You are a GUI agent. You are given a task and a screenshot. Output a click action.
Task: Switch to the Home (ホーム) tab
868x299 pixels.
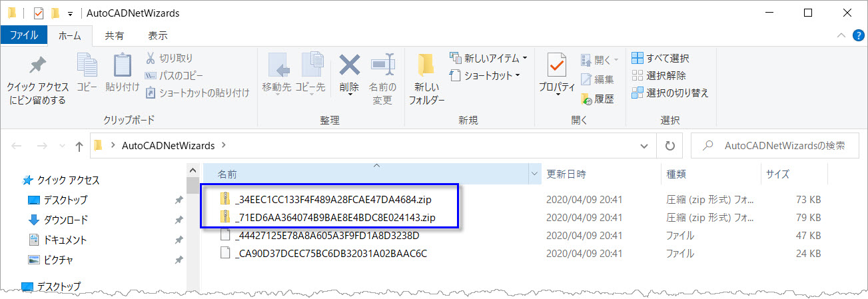[71, 35]
